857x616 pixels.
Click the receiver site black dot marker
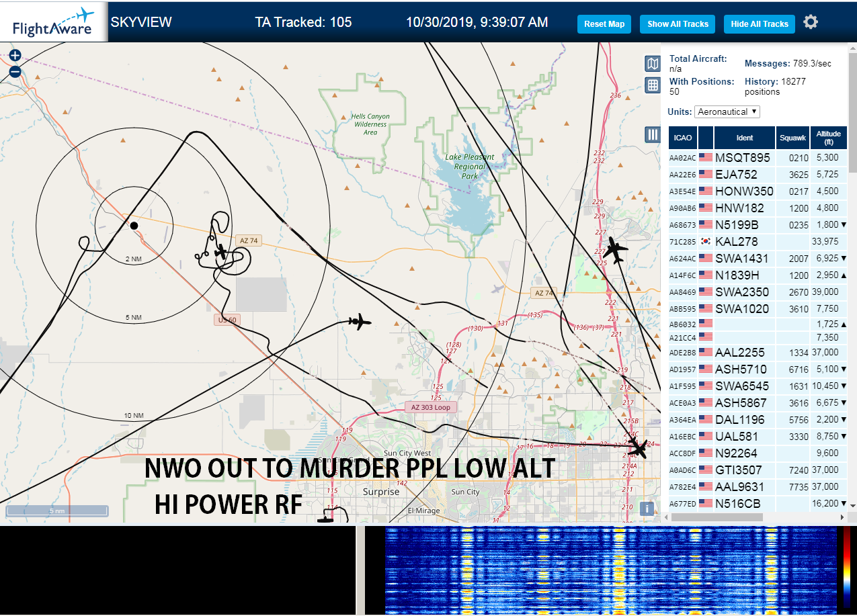point(134,225)
